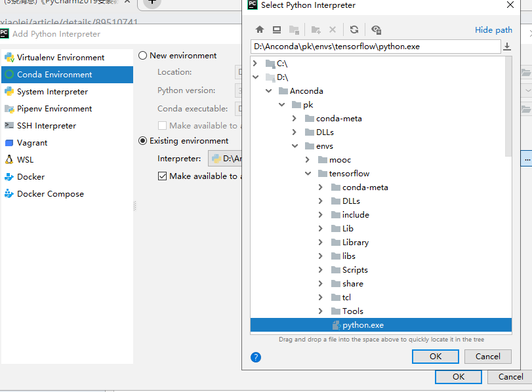The image size is (532, 392).
Task: Click the Desktop directory toolbar icon
Action: pyautogui.click(x=277, y=30)
